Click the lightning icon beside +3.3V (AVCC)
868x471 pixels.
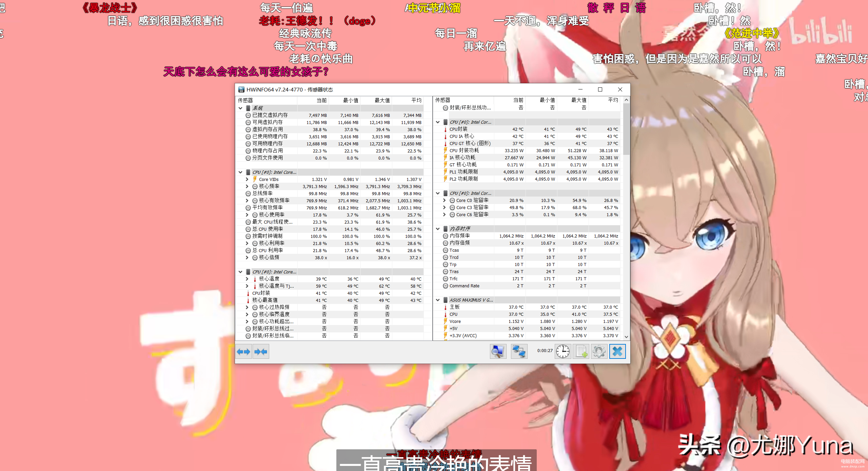point(446,335)
